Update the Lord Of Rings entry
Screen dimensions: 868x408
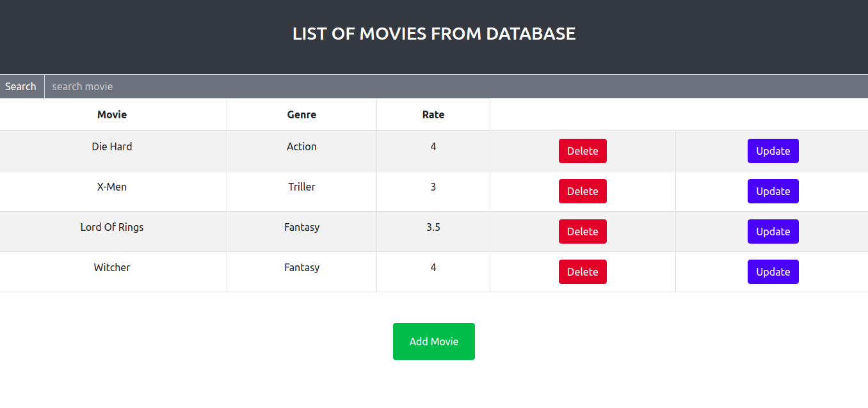pos(773,231)
